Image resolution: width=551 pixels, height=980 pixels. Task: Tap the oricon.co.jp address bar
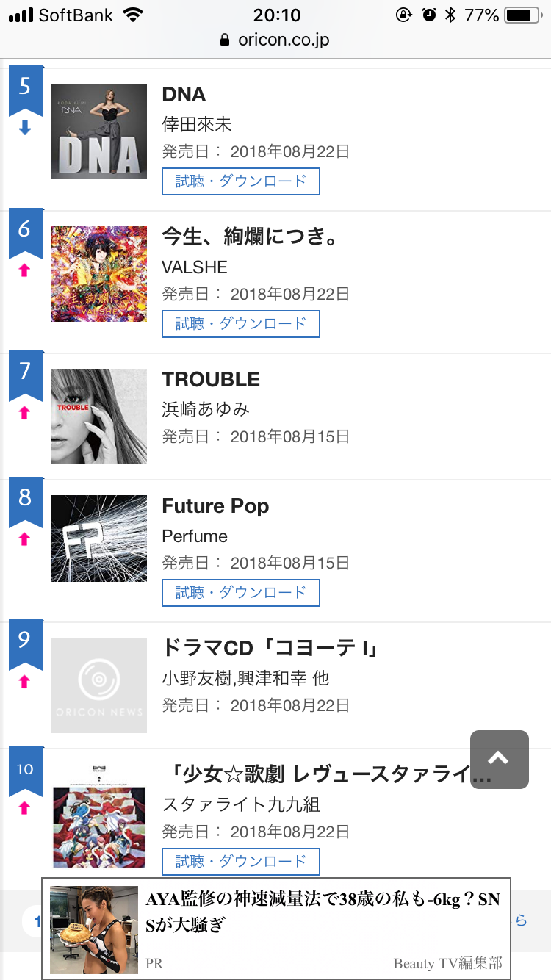tap(275, 40)
